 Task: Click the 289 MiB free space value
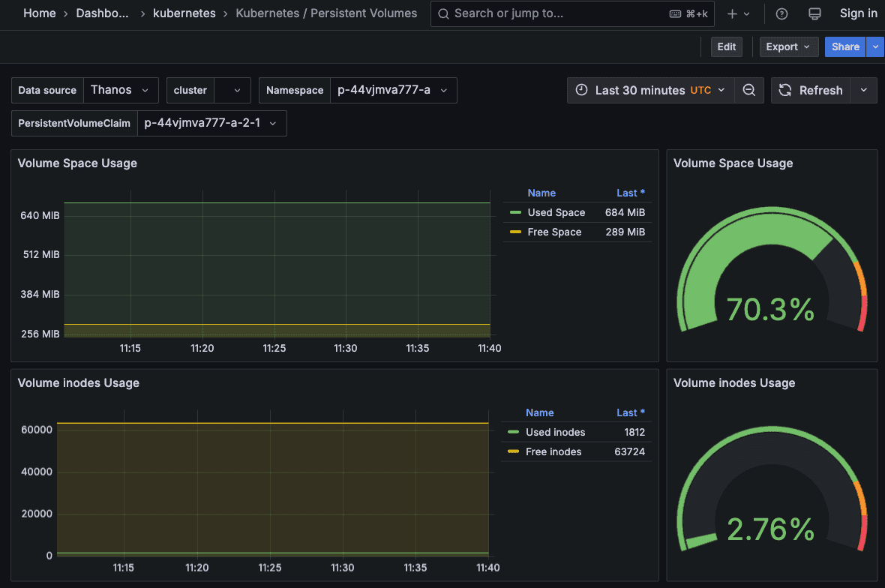point(625,232)
